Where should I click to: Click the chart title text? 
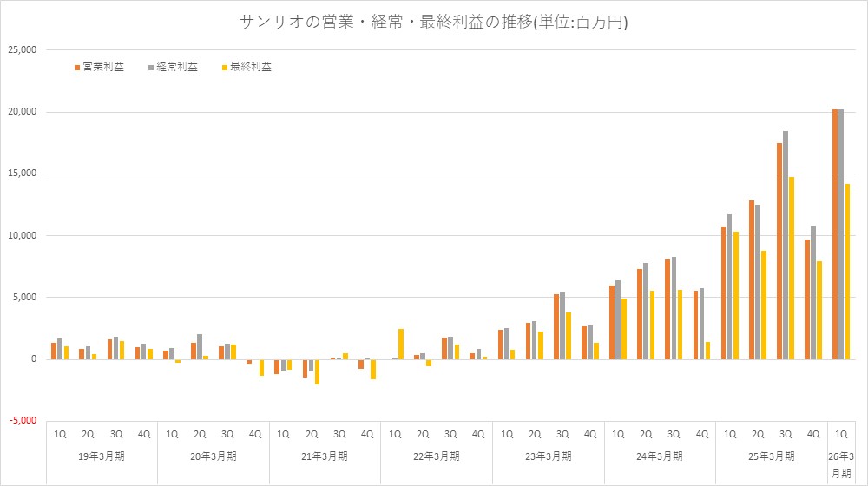tap(433, 23)
